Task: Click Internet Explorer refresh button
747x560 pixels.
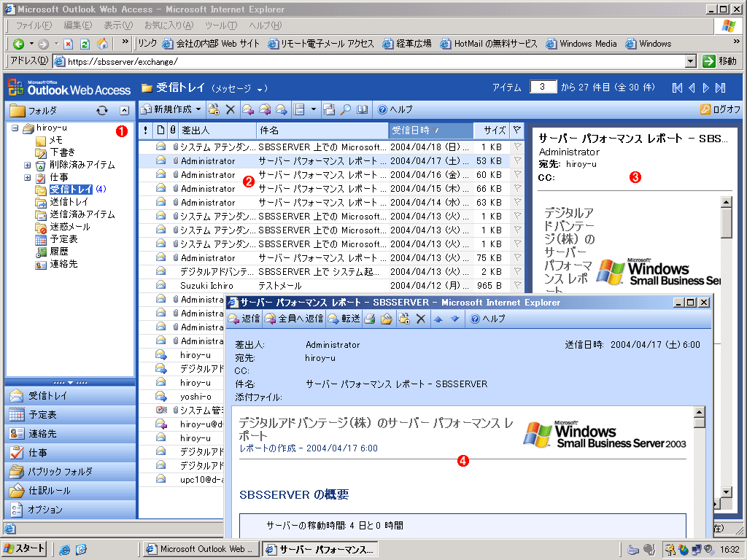Action: [85, 44]
